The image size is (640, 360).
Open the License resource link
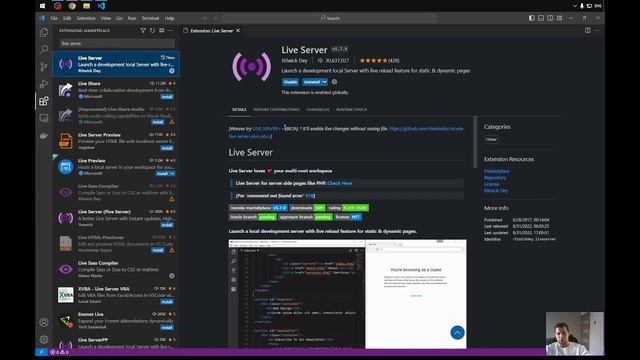(x=491, y=184)
